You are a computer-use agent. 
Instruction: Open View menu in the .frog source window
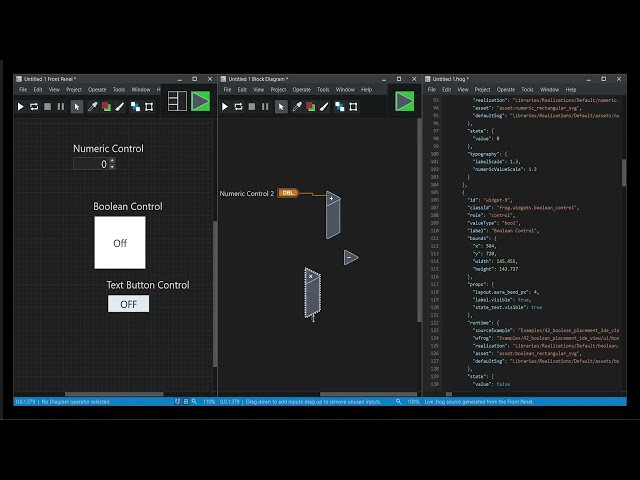click(x=463, y=89)
